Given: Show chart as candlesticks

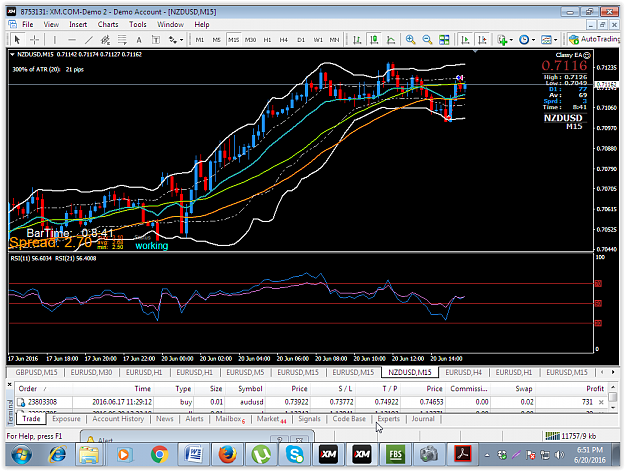Looking at the screenshot, I should (x=374, y=40).
